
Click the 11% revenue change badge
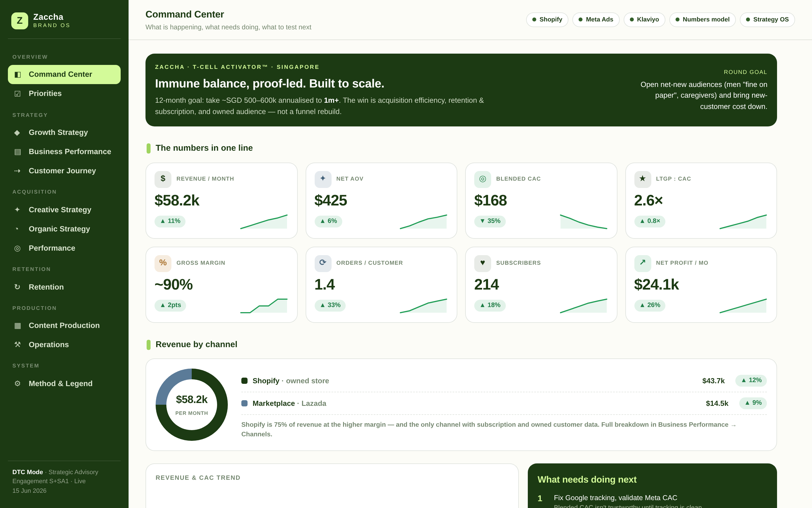pos(170,221)
